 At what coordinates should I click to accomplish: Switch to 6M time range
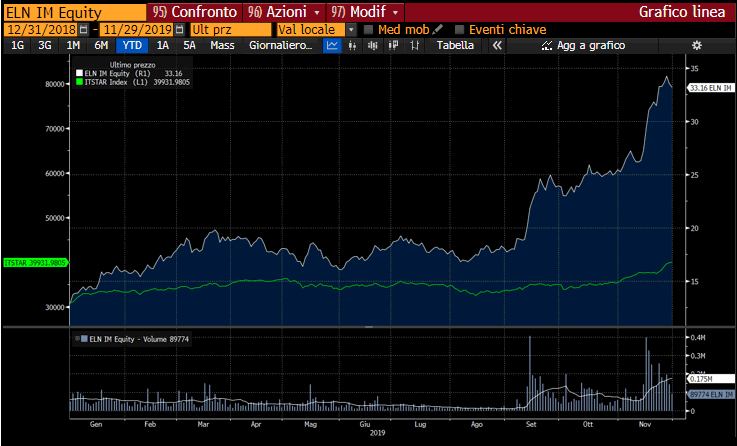[101, 46]
